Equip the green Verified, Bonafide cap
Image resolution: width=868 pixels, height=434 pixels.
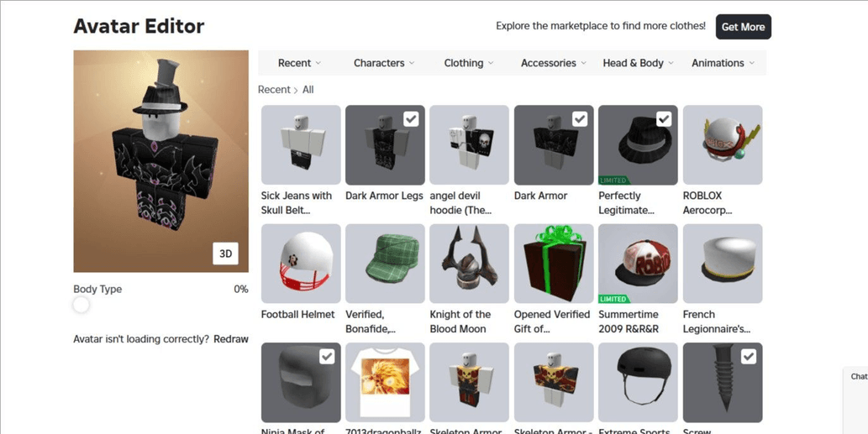(385, 264)
